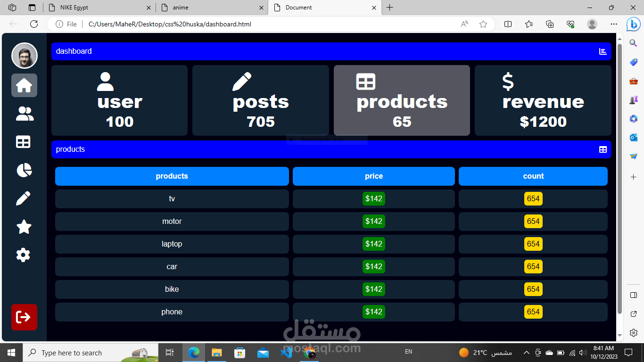Open the user profile picture
Image resolution: width=644 pixels, height=362 pixels.
pyautogui.click(x=24, y=56)
